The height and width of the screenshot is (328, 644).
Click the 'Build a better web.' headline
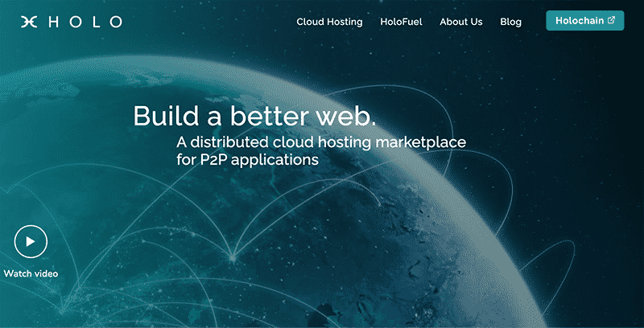coord(254,116)
